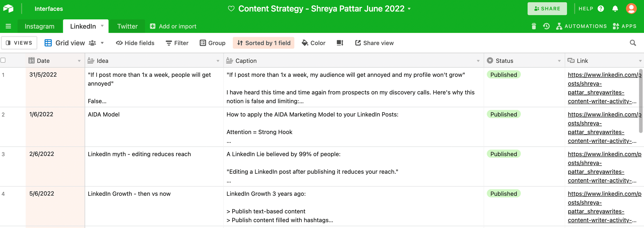This screenshot has width=644, height=228.
Task: Toggle the Views sidebar
Action: (x=19, y=43)
